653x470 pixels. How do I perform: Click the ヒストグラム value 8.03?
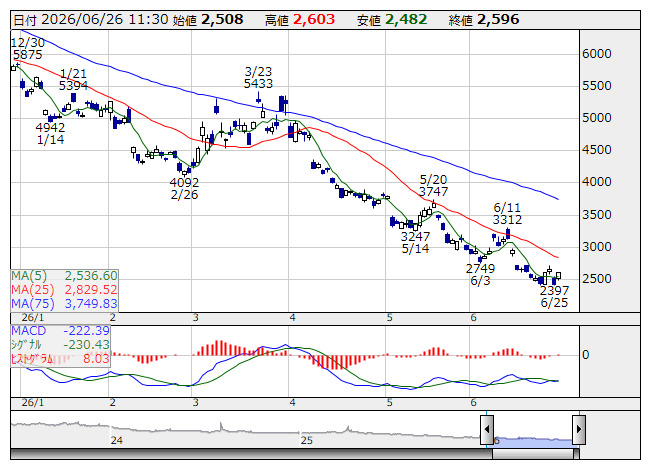click(x=96, y=358)
